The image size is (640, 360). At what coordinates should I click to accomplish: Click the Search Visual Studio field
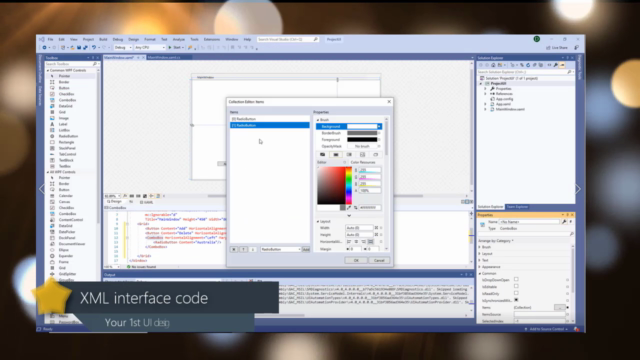(287, 40)
